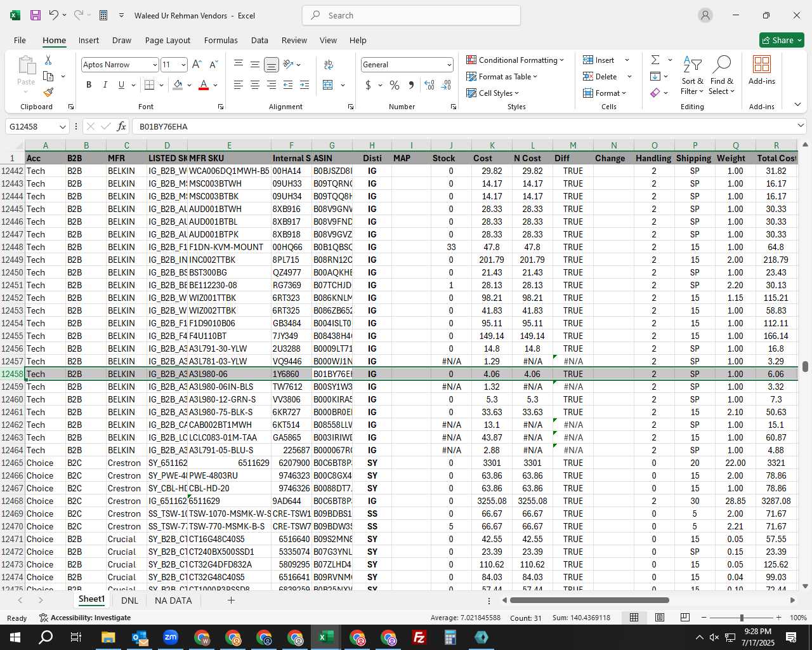Open the font size dropdown
This screenshot has height=650, width=812.
point(183,65)
